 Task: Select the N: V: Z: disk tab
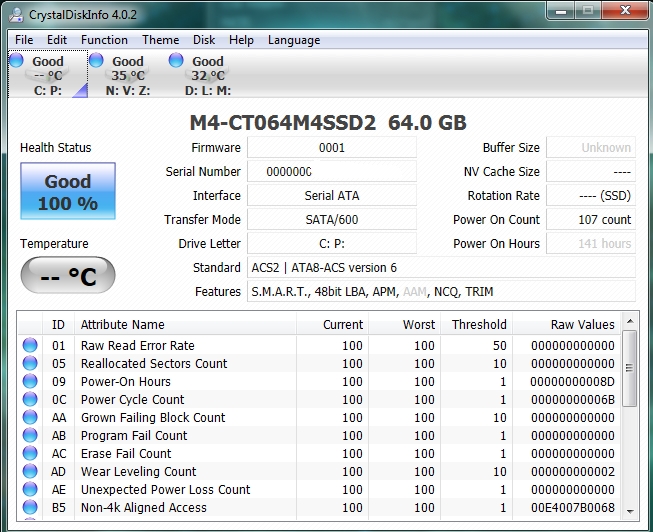tap(127, 74)
